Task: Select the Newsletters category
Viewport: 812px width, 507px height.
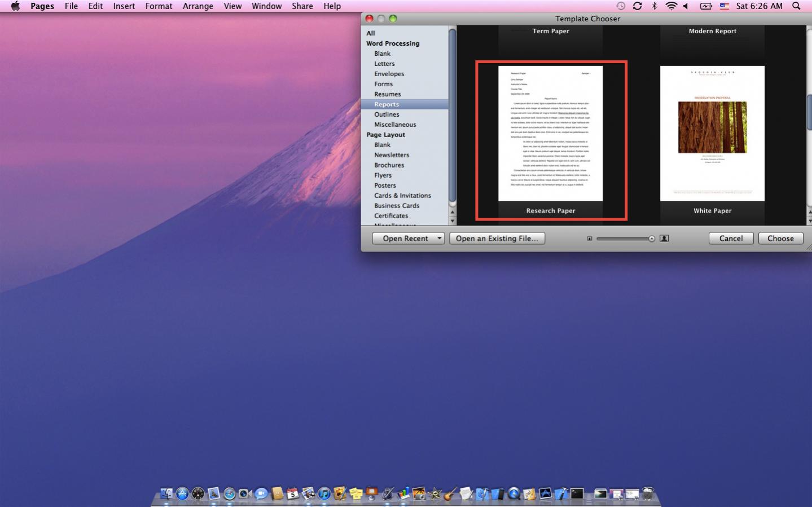Action: pos(392,155)
